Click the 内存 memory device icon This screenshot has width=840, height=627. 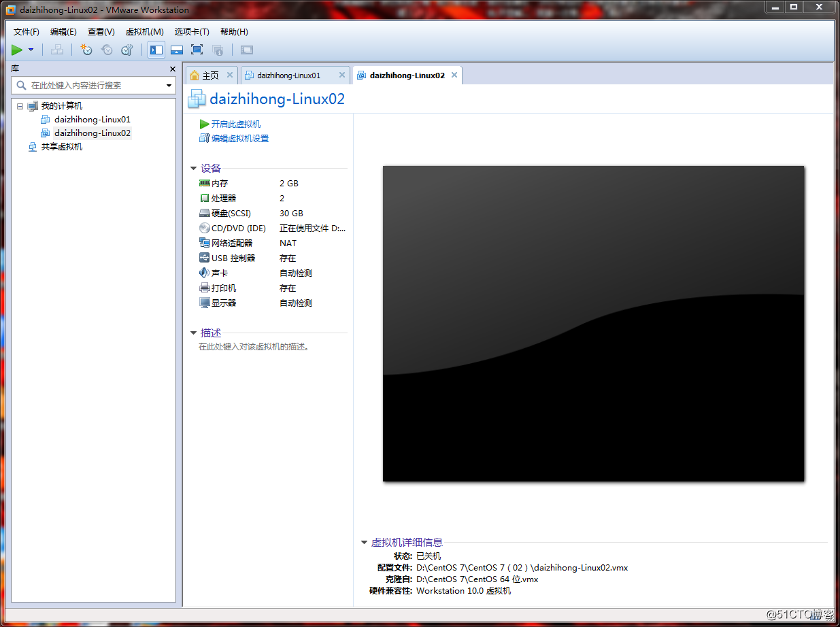(205, 183)
